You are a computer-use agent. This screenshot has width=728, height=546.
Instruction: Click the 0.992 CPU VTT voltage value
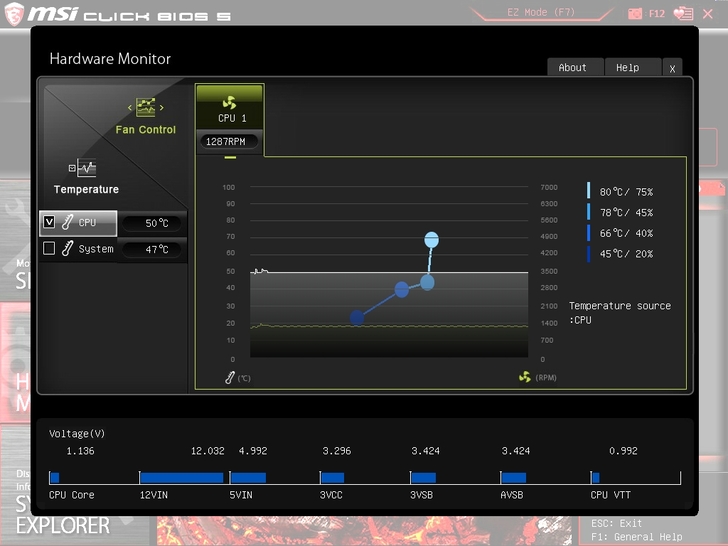(x=623, y=451)
